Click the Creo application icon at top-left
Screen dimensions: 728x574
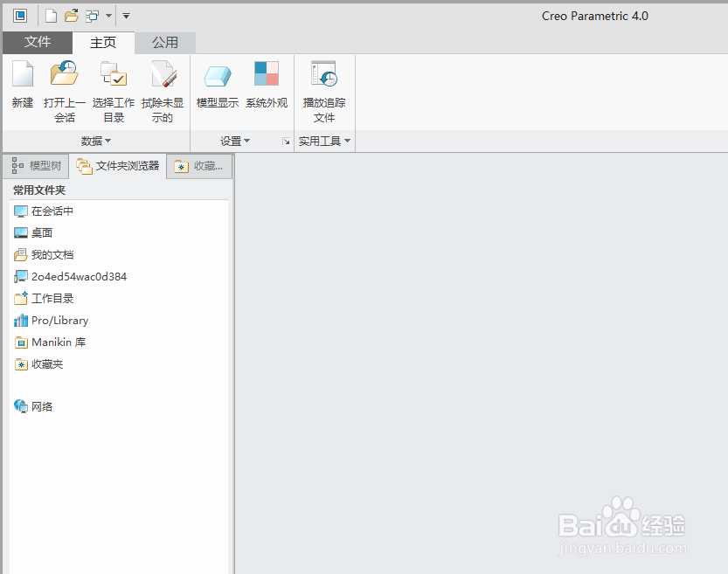20,17
